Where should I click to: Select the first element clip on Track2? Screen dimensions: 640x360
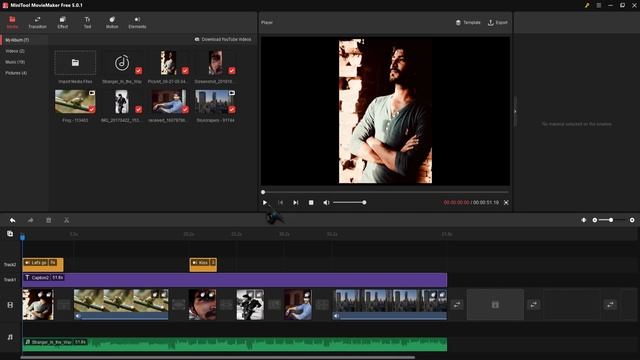[43, 264]
